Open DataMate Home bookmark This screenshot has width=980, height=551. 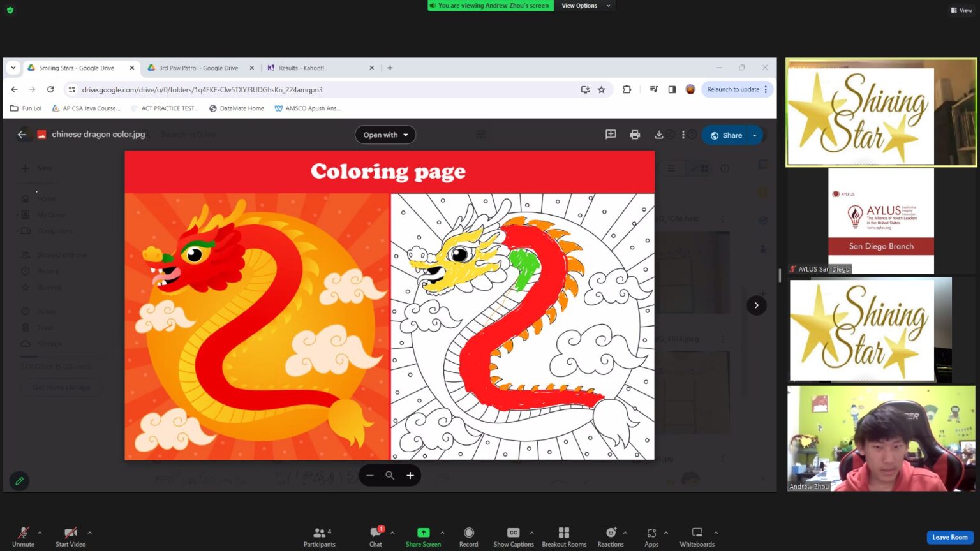(236, 108)
